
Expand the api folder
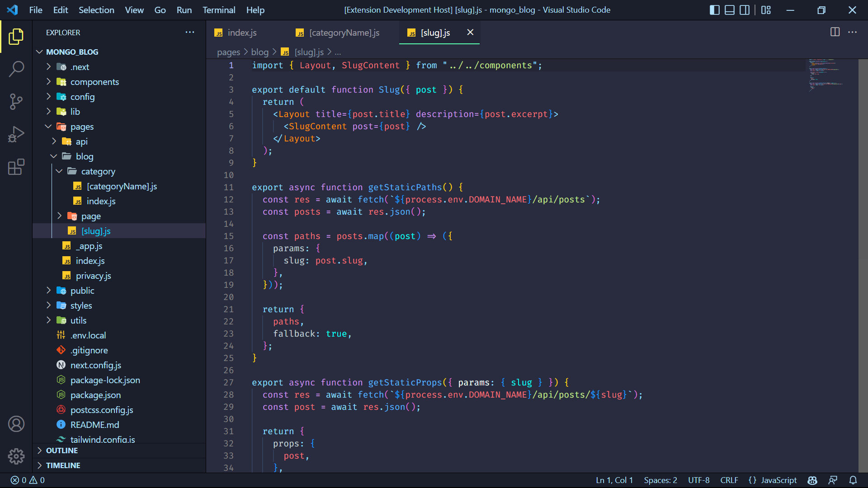click(x=119, y=141)
